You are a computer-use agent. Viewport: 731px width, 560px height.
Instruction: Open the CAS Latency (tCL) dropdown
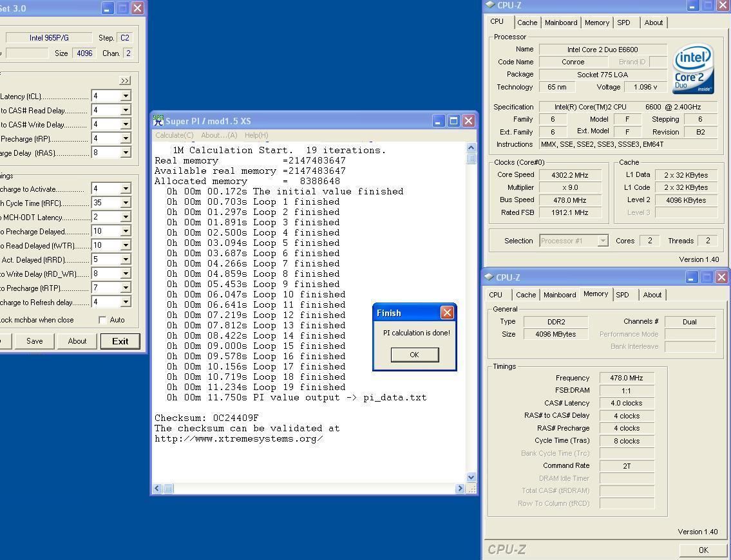point(126,96)
